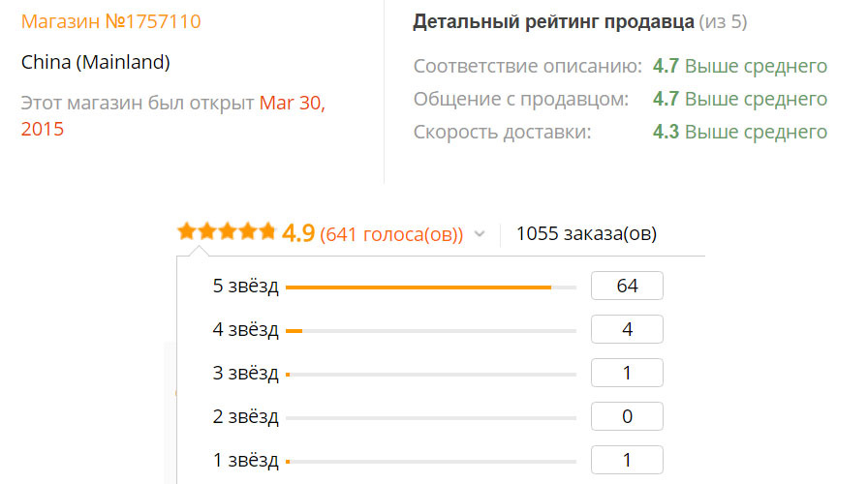
Task: Select the 3 stars rating bar
Action: pos(430,375)
